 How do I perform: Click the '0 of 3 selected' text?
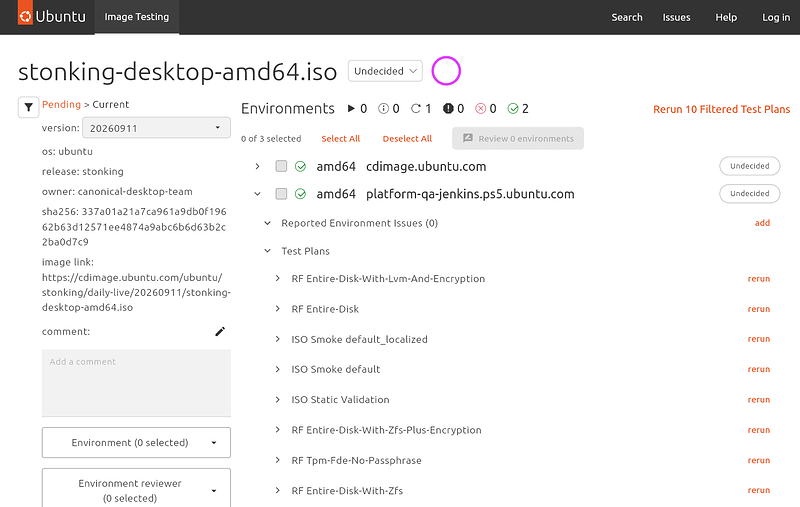pos(271,139)
